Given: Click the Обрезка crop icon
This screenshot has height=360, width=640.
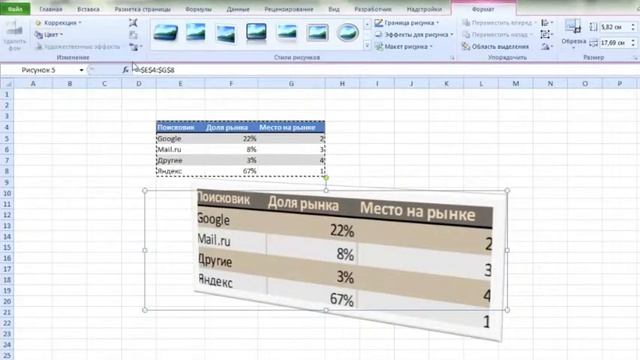Looking at the screenshot, I should click(573, 27).
